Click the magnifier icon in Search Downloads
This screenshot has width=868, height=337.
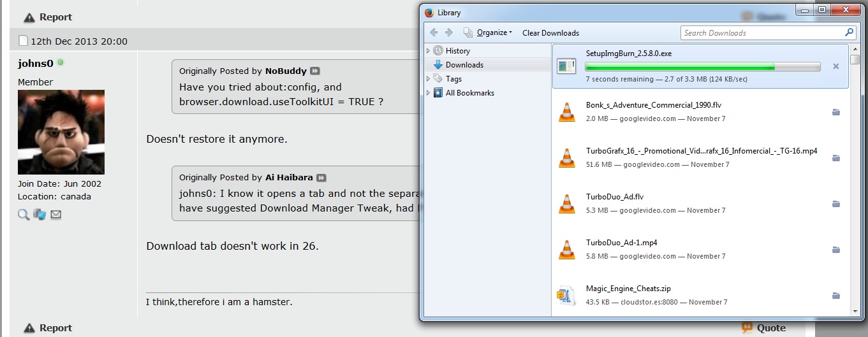[849, 32]
